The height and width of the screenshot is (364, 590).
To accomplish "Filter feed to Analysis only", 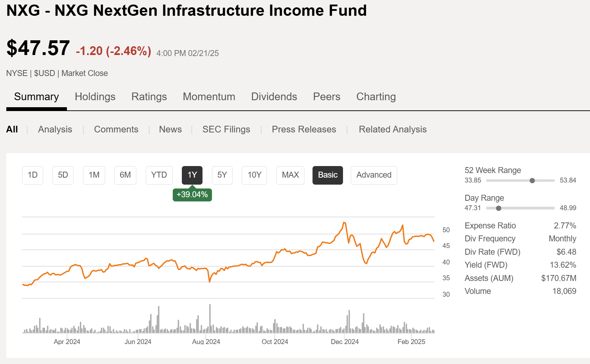I will point(55,129).
